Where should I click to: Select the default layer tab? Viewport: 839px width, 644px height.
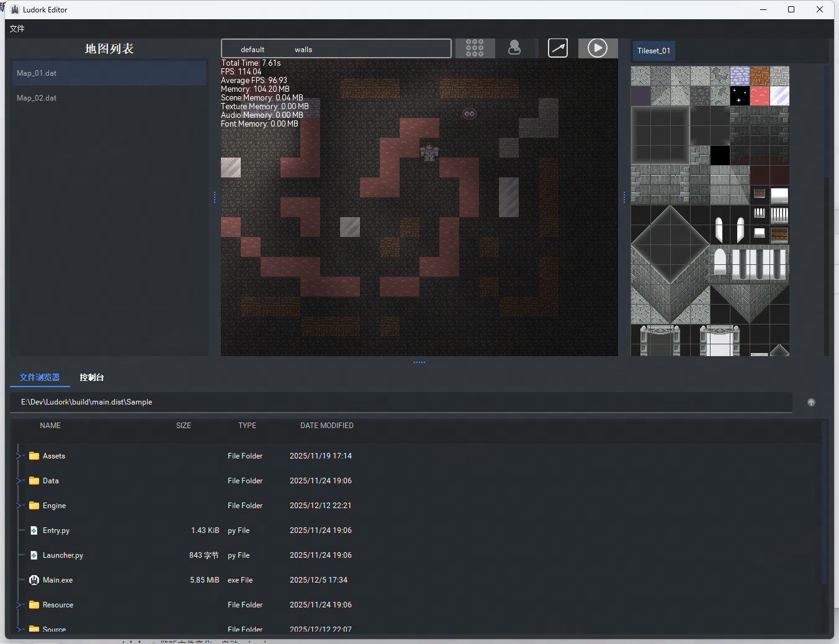tap(253, 50)
